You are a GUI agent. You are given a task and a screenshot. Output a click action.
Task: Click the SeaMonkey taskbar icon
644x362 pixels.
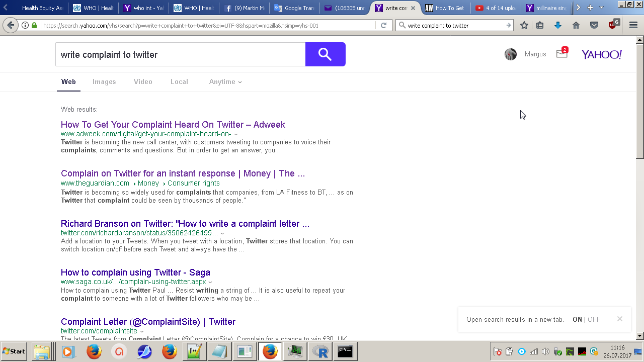[x=144, y=351]
